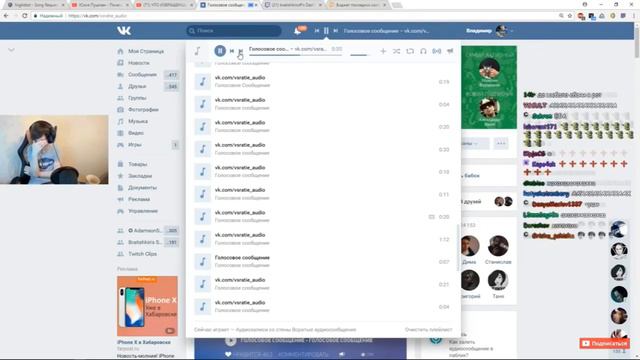640x360 pixels.
Task: Open Сообщения in the sidebar
Action: [x=141, y=75]
